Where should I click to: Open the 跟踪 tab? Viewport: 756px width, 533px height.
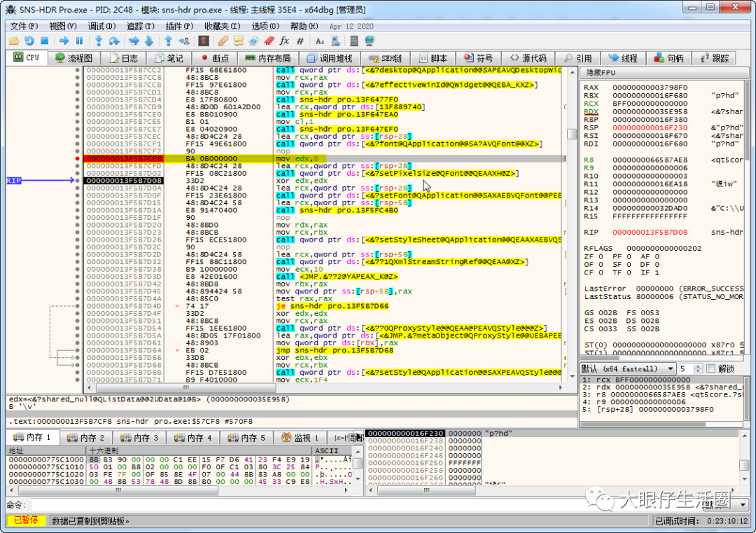pos(715,58)
